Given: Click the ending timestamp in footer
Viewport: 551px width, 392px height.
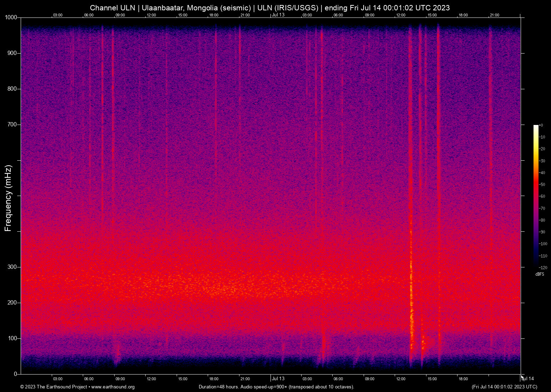Looking at the screenshot, I should click(504, 387).
